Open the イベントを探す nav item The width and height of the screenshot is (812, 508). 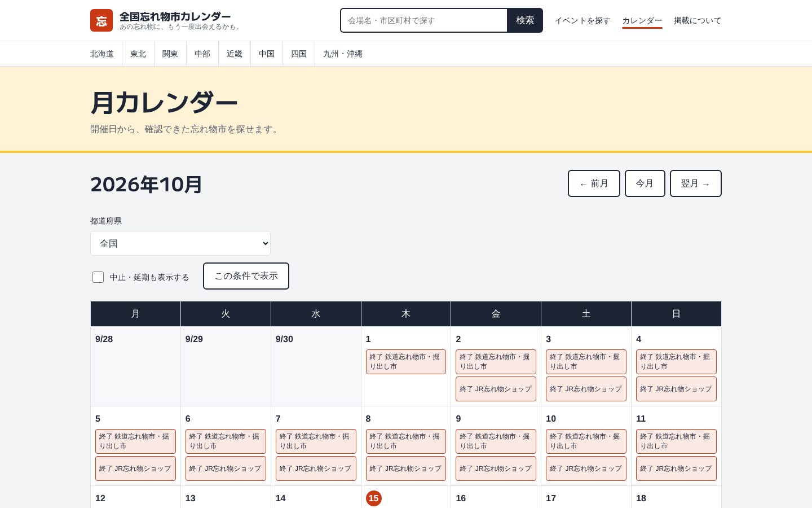click(582, 20)
